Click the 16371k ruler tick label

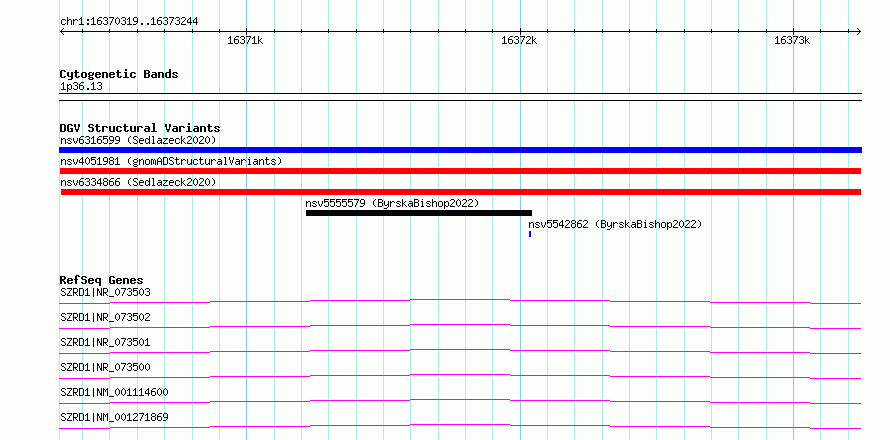click(245, 40)
